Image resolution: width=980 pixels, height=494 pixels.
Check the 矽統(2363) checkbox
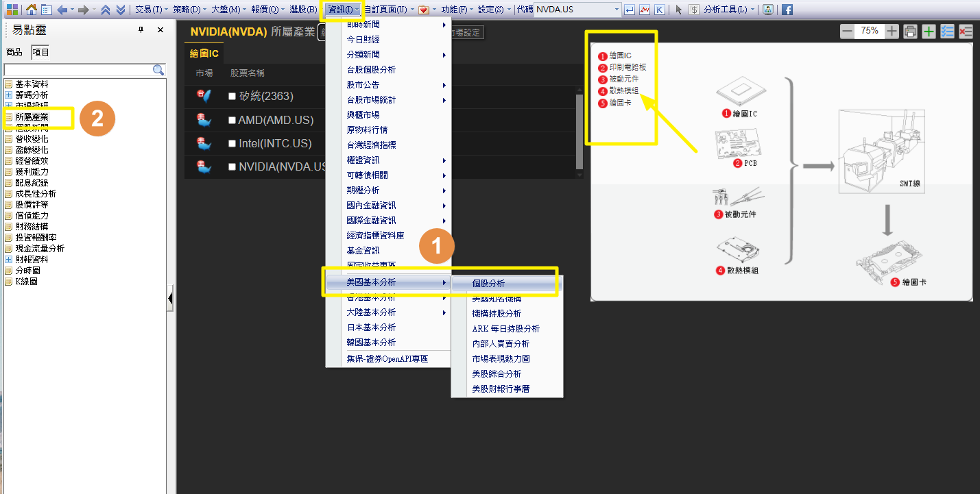coord(232,97)
